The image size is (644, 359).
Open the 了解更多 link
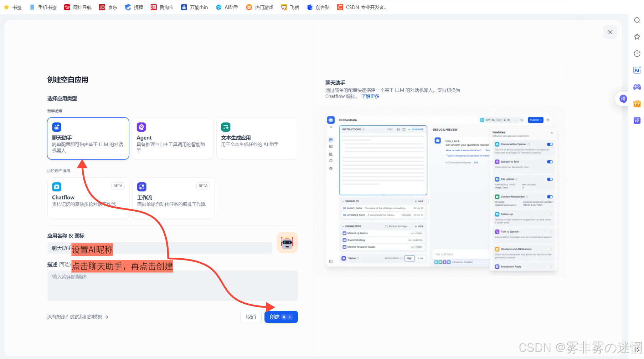370,96
